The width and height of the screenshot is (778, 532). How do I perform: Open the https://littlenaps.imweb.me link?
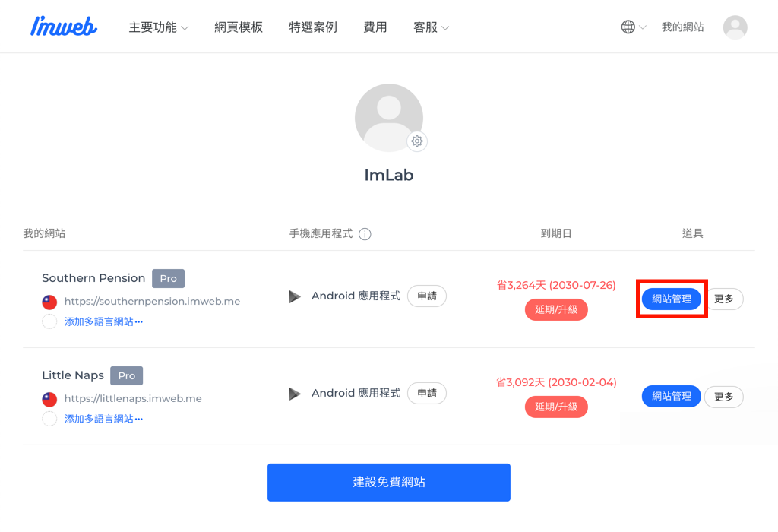(133, 398)
